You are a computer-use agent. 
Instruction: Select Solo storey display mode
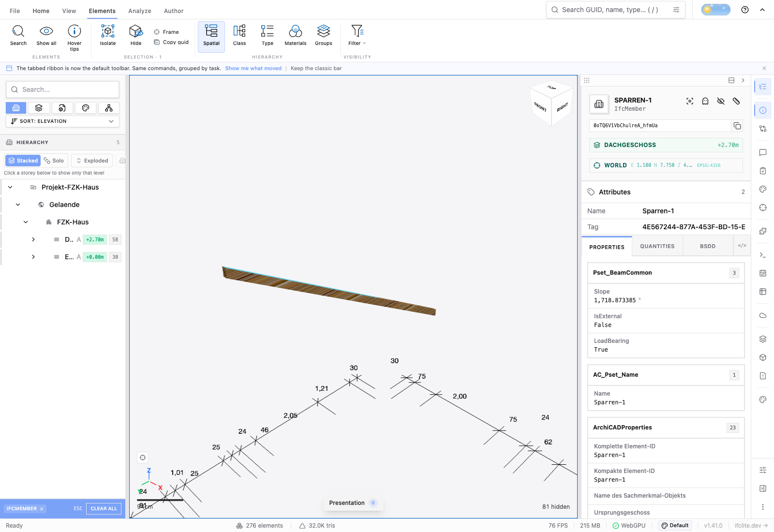pos(54,161)
